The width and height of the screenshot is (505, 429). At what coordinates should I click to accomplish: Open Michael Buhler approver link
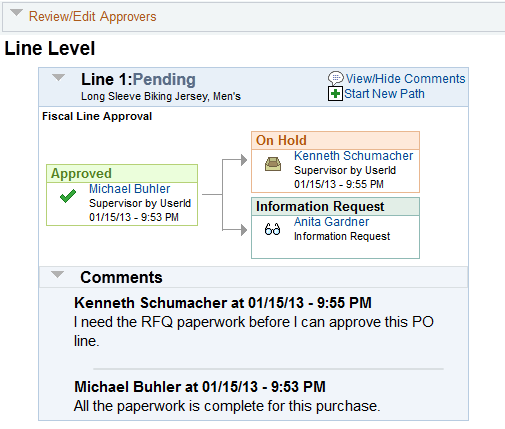pos(130,189)
